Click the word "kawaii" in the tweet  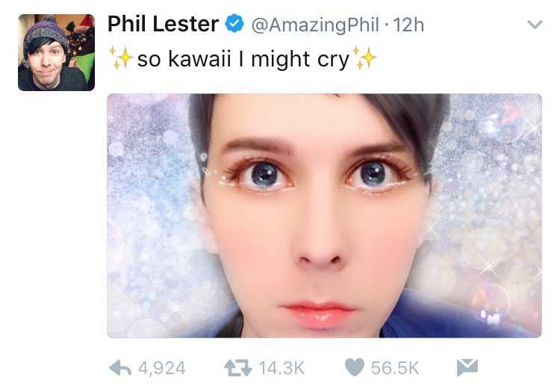pos(197,60)
